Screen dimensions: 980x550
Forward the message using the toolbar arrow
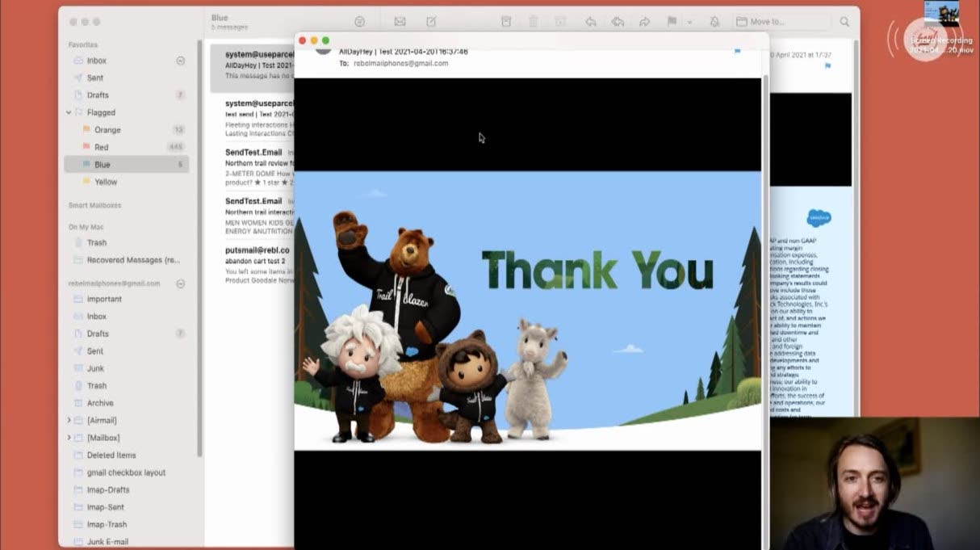coord(644,22)
